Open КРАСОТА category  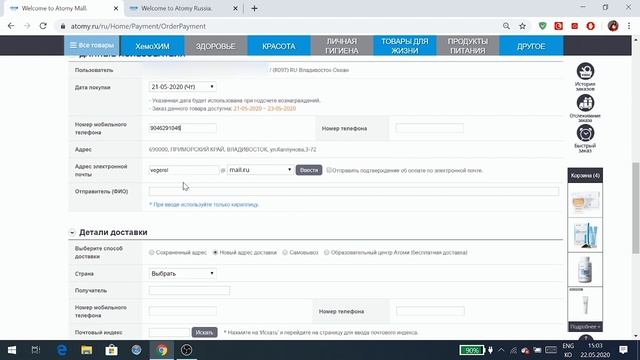pos(279,46)
